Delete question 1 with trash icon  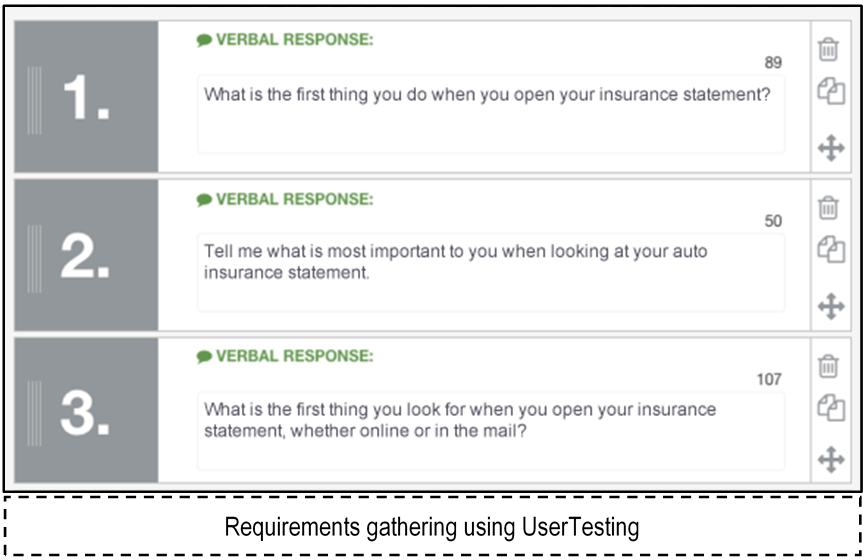(828, 49)
